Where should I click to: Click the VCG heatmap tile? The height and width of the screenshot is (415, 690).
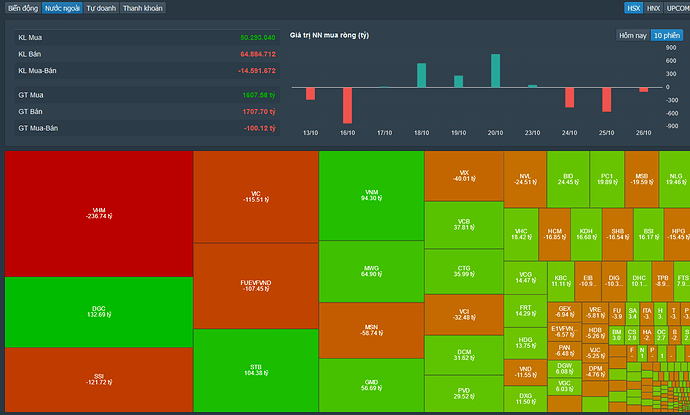click(525, 278)
